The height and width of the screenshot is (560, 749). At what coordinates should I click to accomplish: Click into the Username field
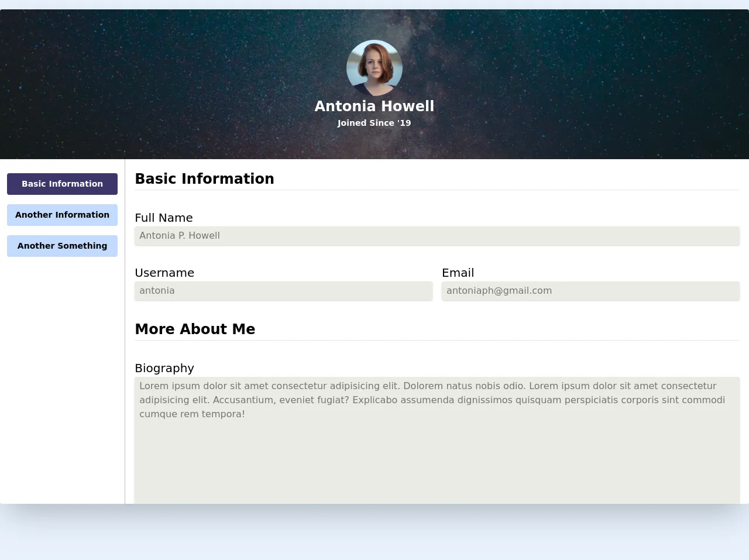tap(283, 291)
